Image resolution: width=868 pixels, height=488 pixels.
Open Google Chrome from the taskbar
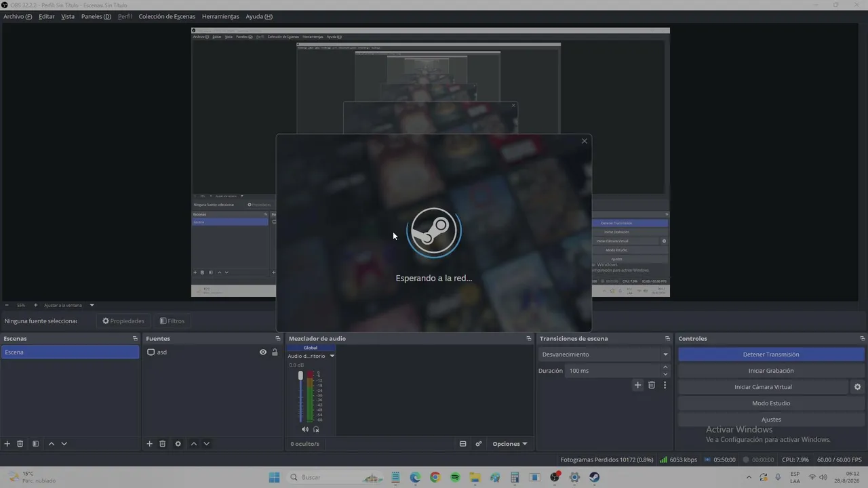(x=435, y=477)
